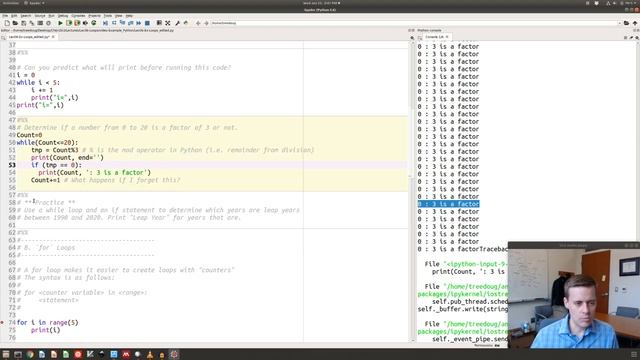
Task: Open the Run menu
Action: (x=51, y=16)
